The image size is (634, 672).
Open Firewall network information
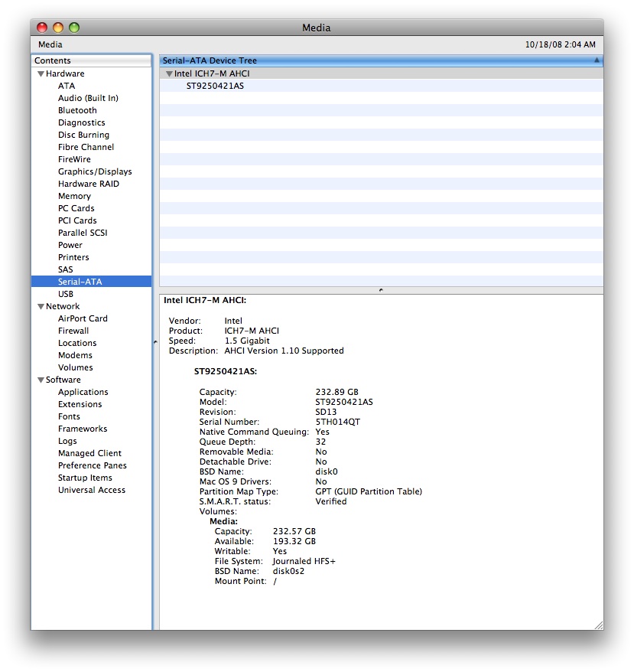click(x=73, y=331)
